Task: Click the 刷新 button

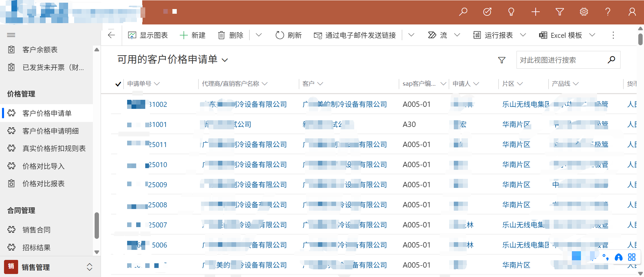Action: tap(288, 35)
